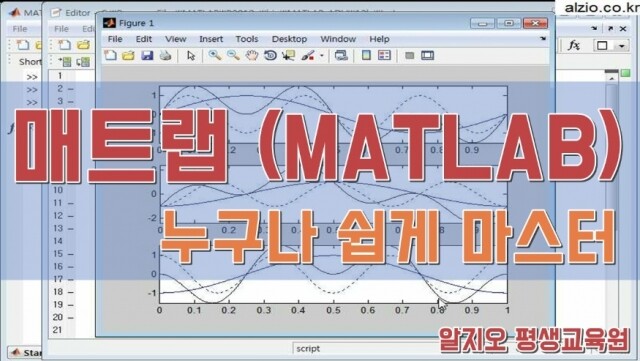This screenshot has height=361, width=640.
Task: Toggle the Edit Plot arrow tool
Action: (191, 55)
